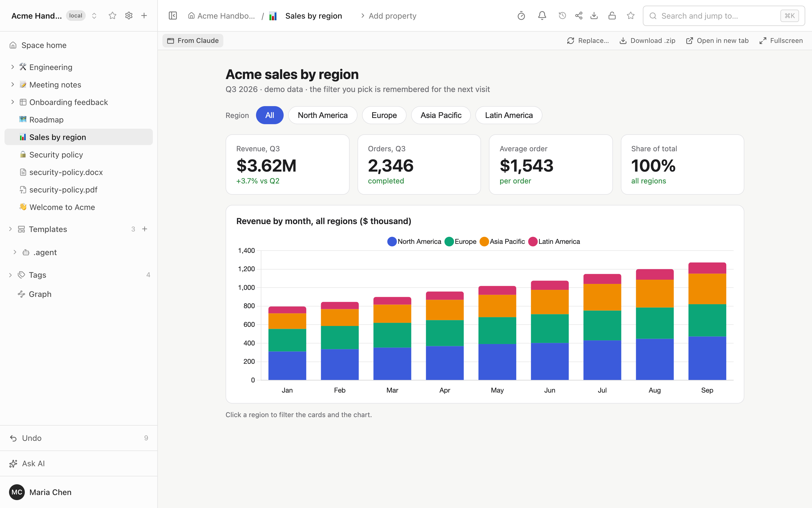
Task: Enter Fullscreen mode
Action: click(781, 41)
